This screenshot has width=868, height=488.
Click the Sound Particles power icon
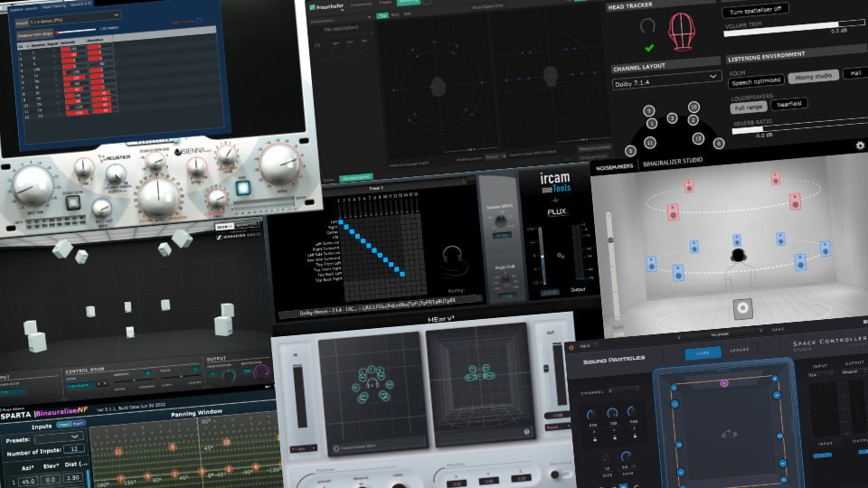coord(571,347)
